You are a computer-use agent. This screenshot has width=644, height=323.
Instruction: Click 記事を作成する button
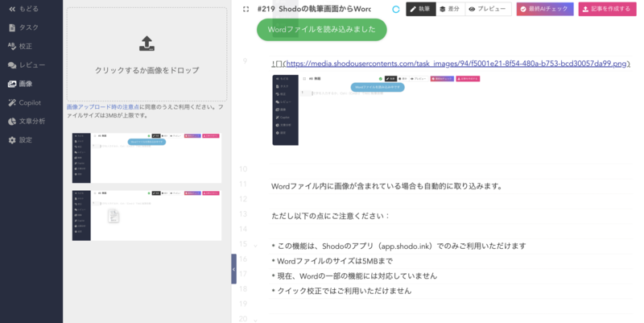(x=607, y=9)
